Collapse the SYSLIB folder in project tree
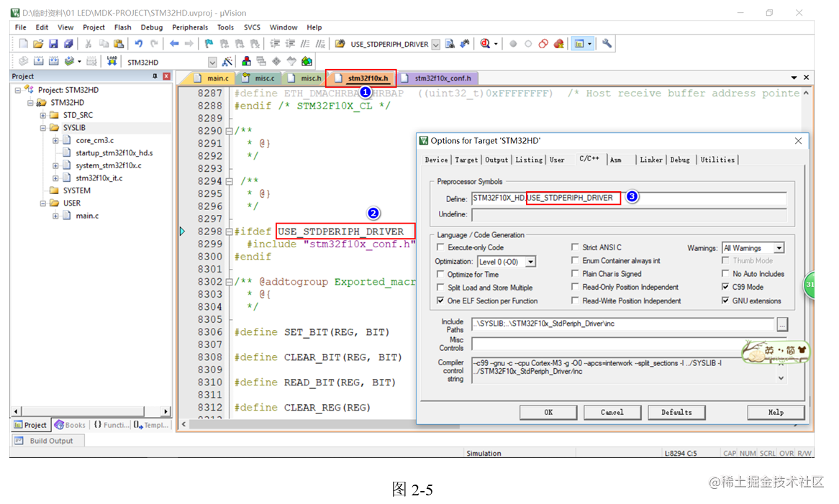The height and width of the screenshot is (504, 839). pyautogui.click(x=42, y=128)
